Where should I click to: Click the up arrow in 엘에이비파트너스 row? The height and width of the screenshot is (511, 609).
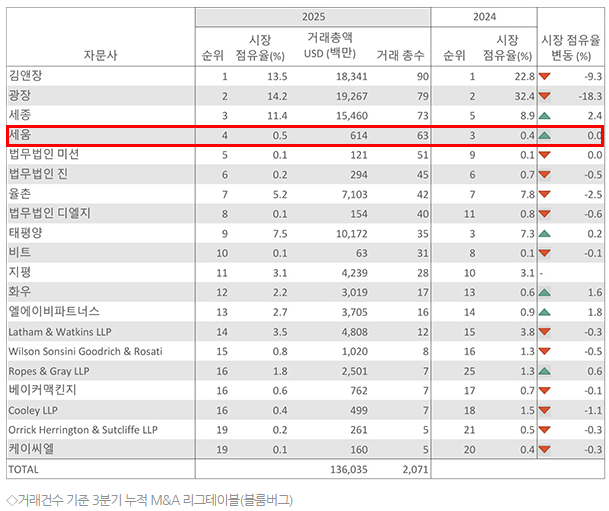(545, 312)
